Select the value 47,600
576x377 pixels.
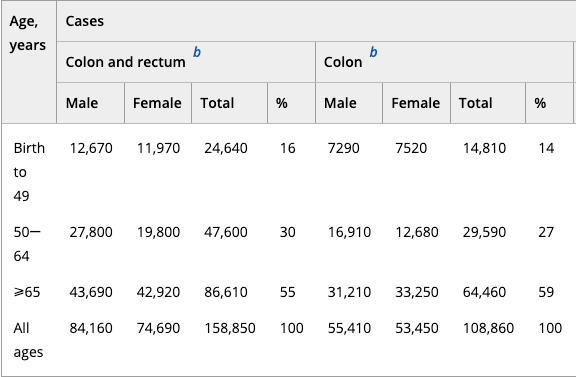pos(226,232)
